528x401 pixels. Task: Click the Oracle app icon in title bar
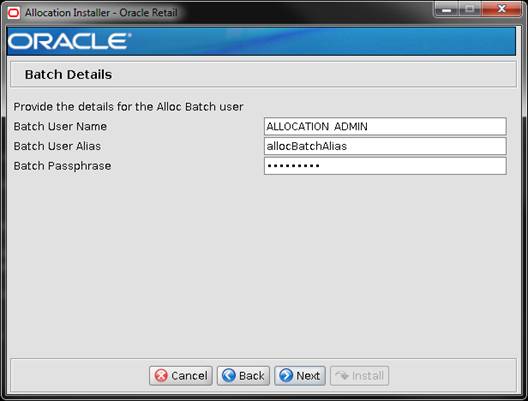14,13
